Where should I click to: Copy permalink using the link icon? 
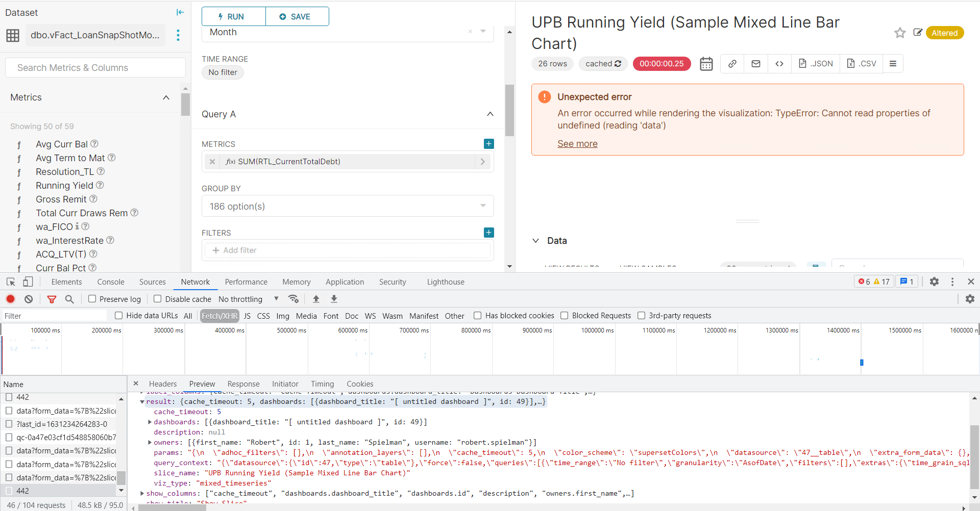(x=732, y=63)
